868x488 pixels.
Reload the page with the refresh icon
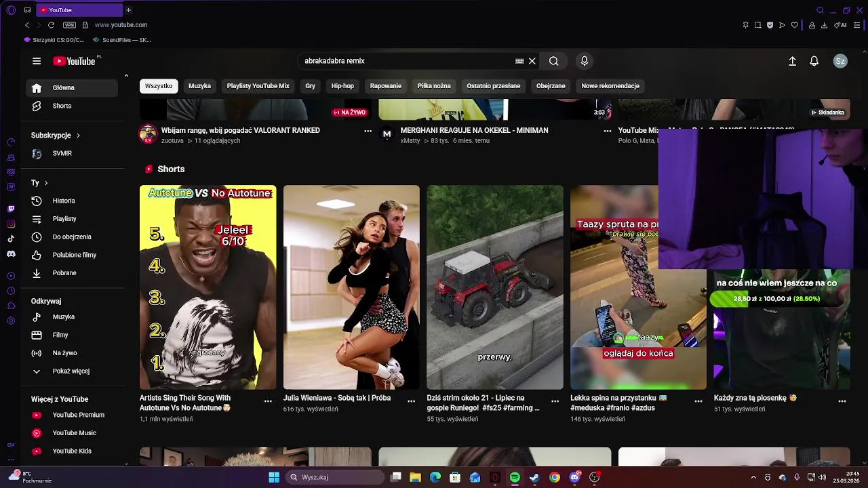pyautogui.click(x=51, y=25)
